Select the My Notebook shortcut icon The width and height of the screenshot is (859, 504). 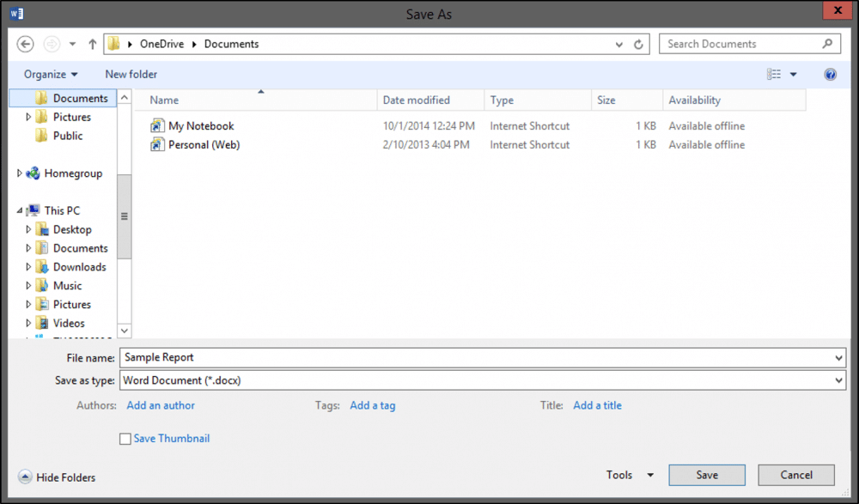(157, 126)
